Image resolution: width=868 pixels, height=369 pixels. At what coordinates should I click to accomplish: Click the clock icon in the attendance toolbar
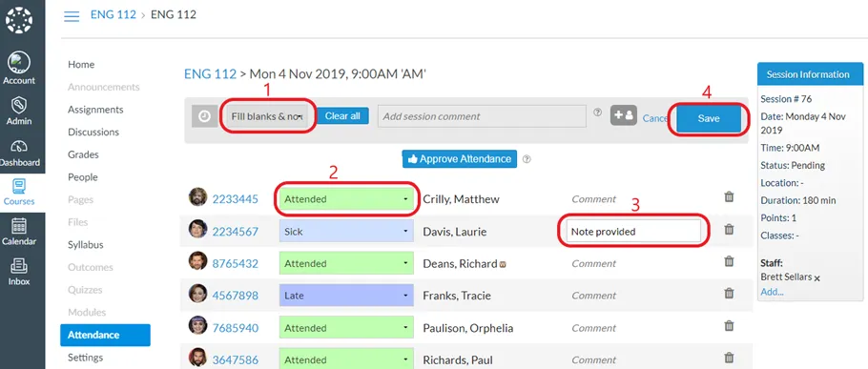pyautogui.click(x=204, y=116)
